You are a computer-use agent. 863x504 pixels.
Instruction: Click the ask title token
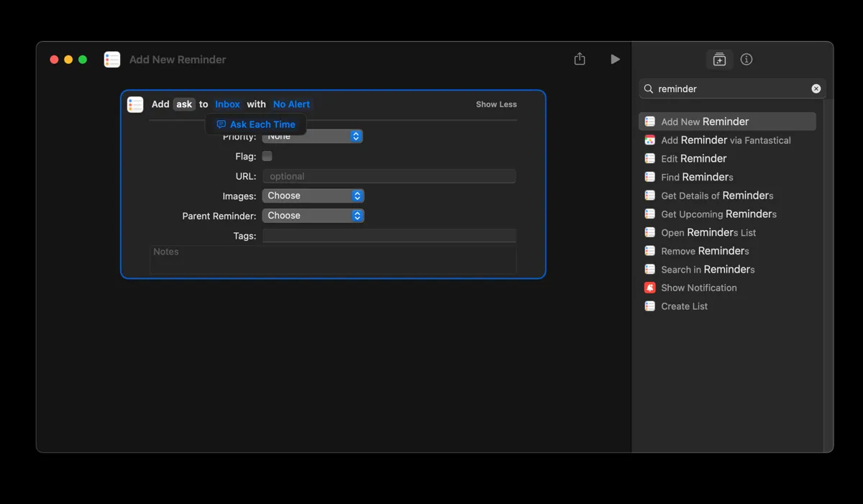184,104
